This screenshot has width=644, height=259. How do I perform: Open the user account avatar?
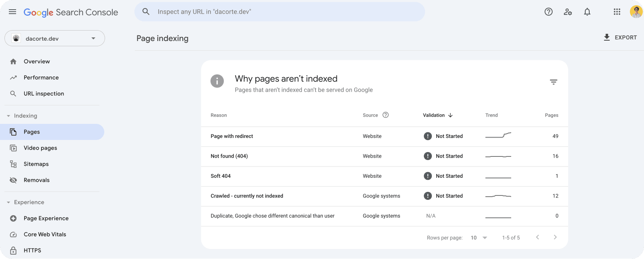pos(636,12)
